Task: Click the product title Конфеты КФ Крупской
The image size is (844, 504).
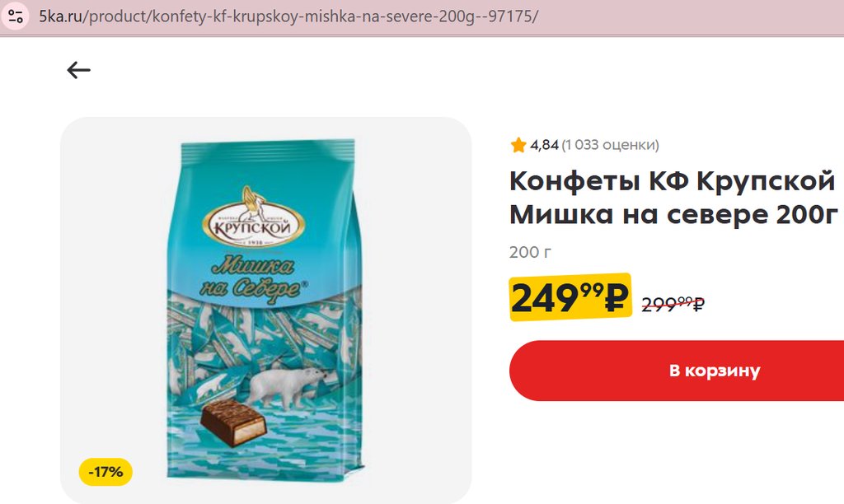Action: click(672, 180)
